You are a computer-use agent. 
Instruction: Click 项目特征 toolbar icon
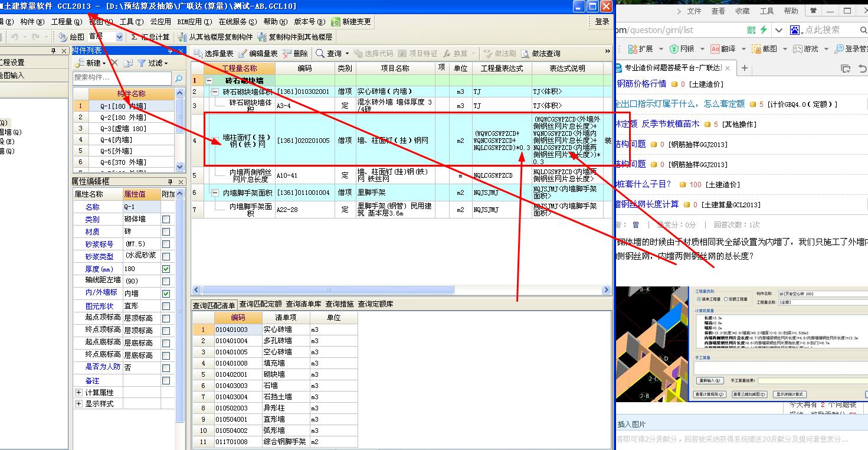402,54
